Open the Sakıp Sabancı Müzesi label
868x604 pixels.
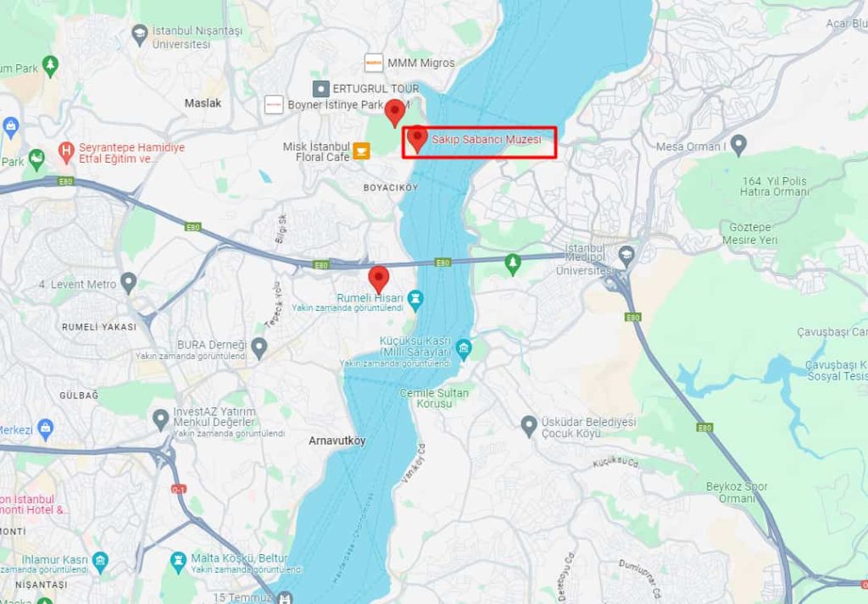(487, 140)
